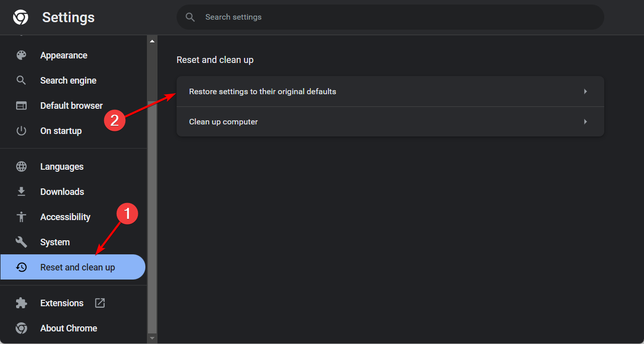
Task: Click the sidebar scrollbar thumb
Action: click(152, 217)
